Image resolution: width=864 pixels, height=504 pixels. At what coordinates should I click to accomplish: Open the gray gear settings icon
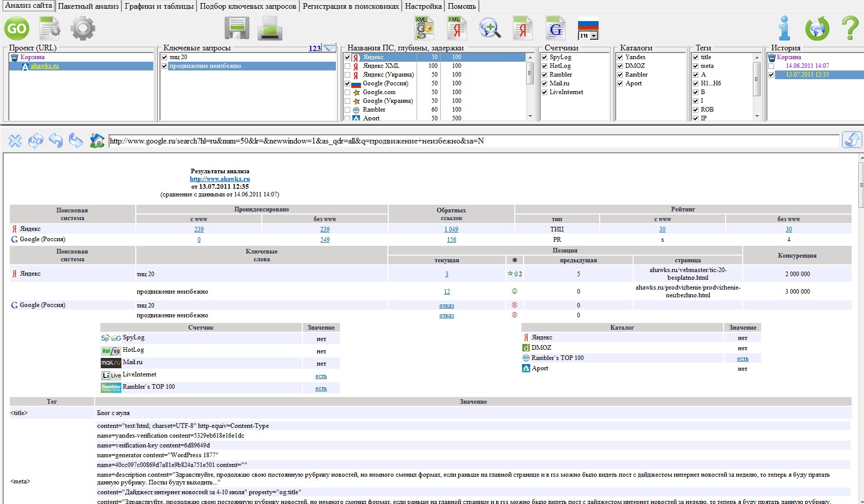tap(83, 28)
